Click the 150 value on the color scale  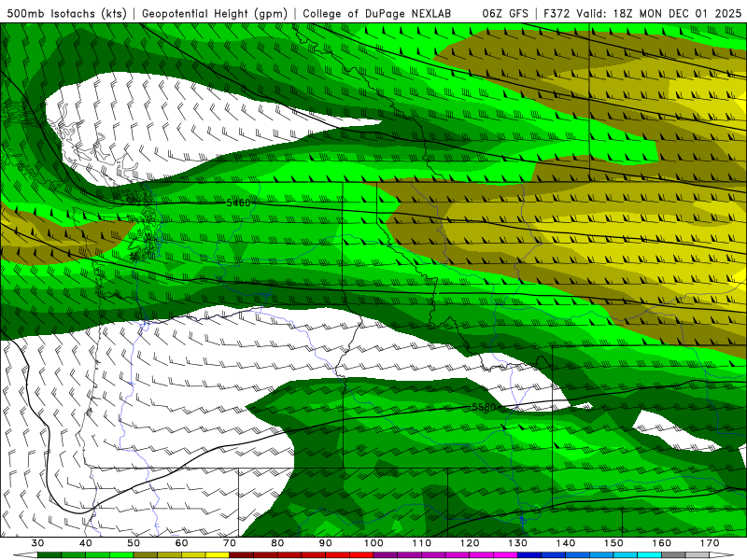coord(613,543)
